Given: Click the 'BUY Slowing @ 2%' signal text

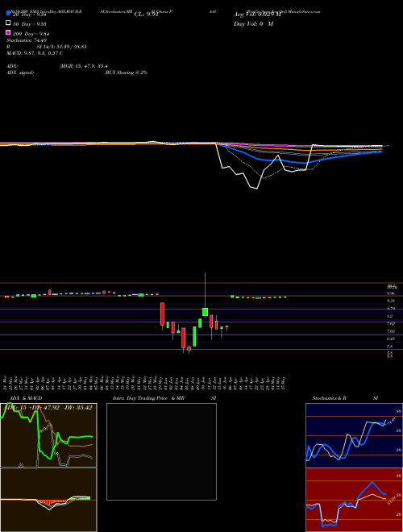Looking at the screenshot, I should [x=127, y=73].
